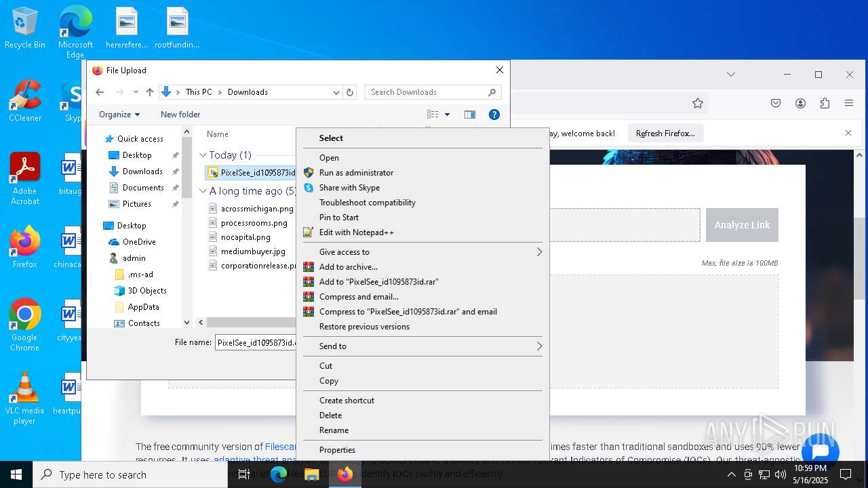Screen dimensions: 868x488
Task: Toggle the preview pane button
Action: (x=469, y=115)
